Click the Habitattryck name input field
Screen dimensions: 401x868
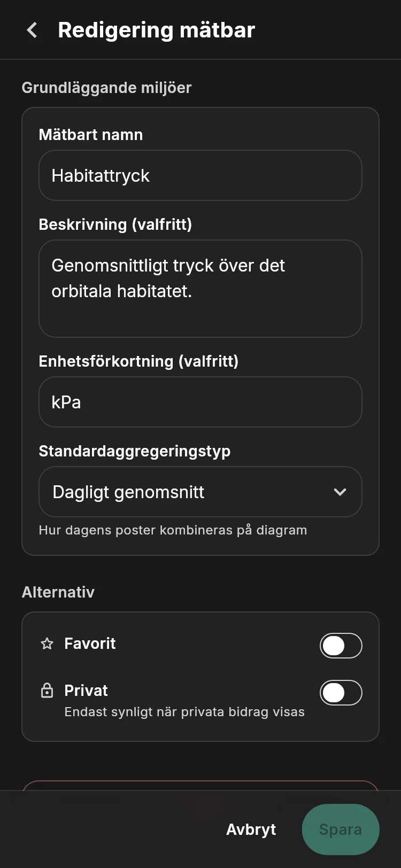[200, 175]
